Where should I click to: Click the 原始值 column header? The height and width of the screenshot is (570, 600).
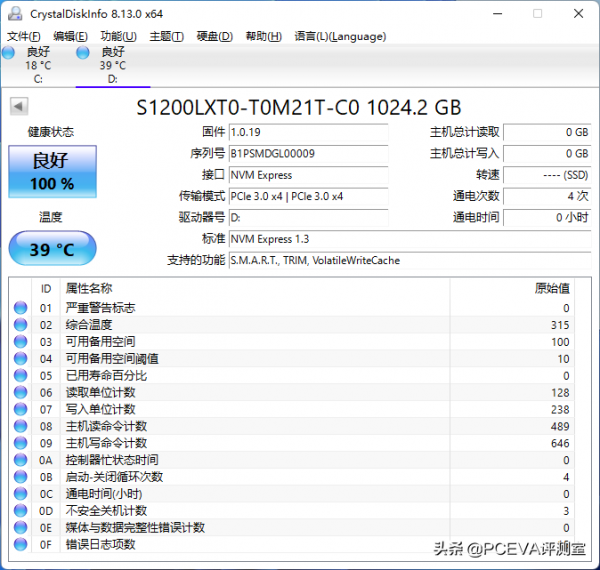[x=552, y=288]
